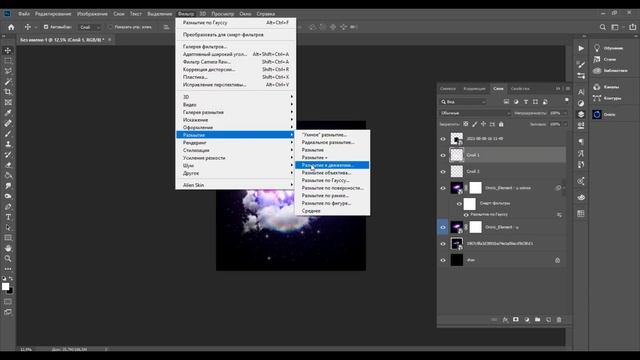
Task: Select the Lasso tool
Action: [8, 71]
